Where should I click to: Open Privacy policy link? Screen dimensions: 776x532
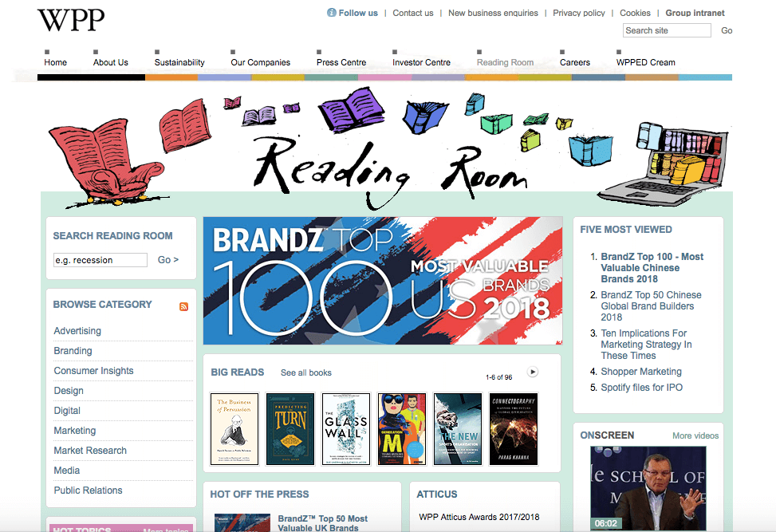tap(578, 13)
